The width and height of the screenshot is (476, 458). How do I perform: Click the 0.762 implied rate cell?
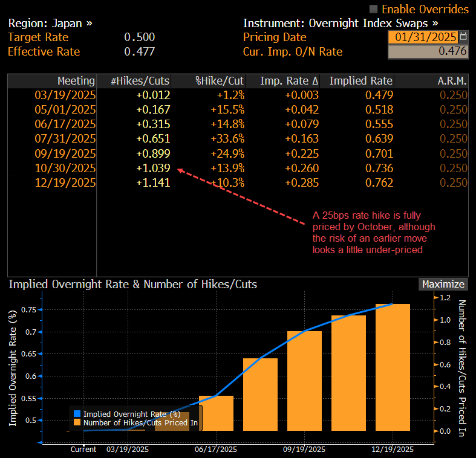tap(379, 182)
